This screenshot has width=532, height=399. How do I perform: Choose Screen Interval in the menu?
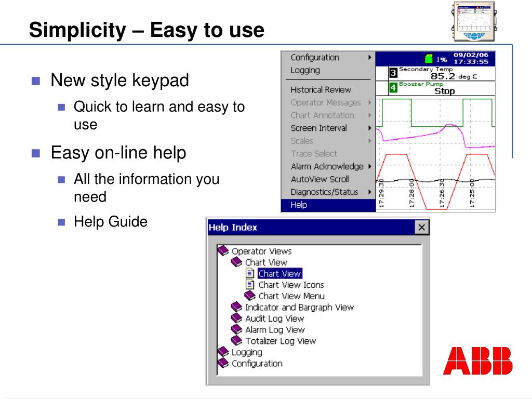tap(328, 128)
